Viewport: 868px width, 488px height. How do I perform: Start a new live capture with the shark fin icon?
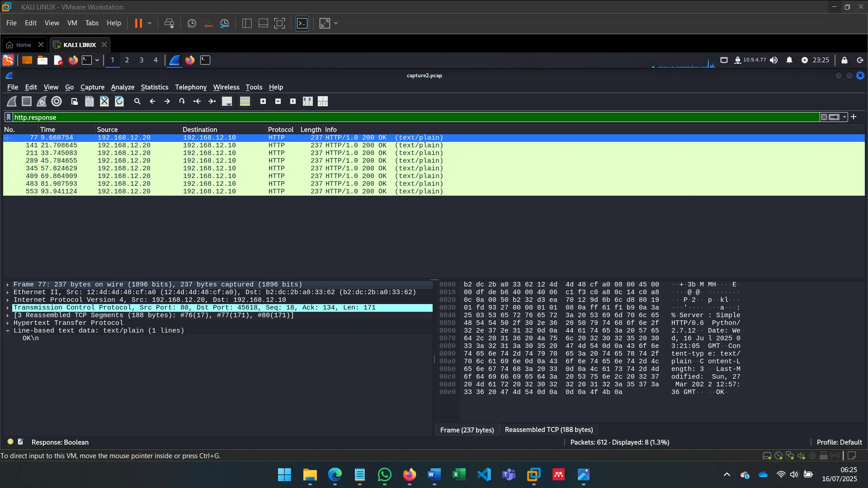click(x=11, y=101)
